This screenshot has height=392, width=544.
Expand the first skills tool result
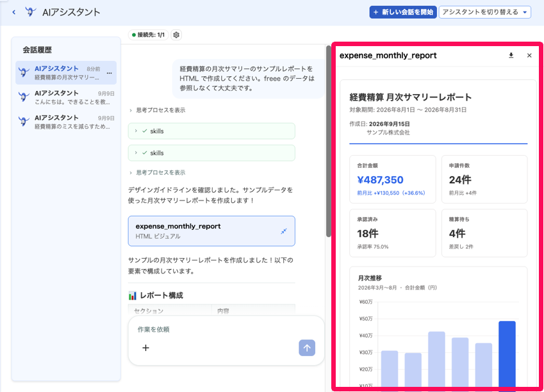pyautogui.click(x=211, y=131)
